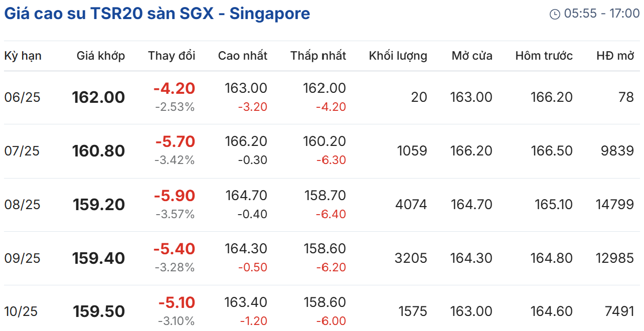Select the 07/25 contract term row

[x=22, y=151]
